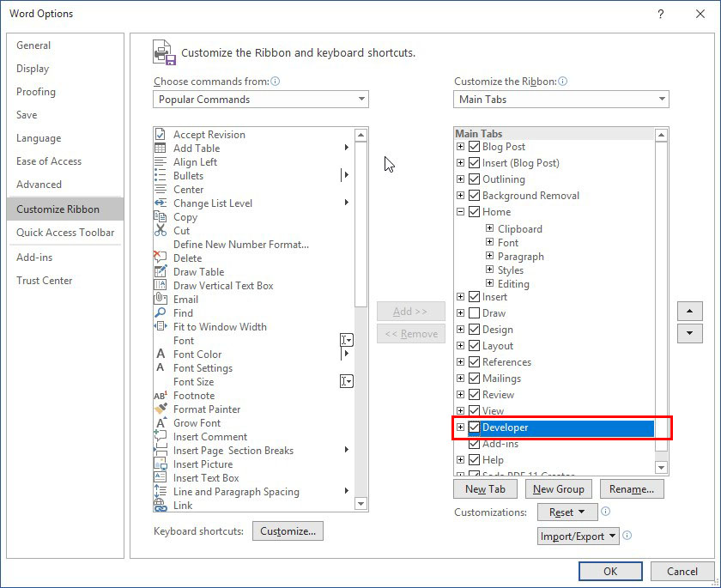Uncheck the Help tab checkbox
The image size is (721, 588).
point(474,460)
